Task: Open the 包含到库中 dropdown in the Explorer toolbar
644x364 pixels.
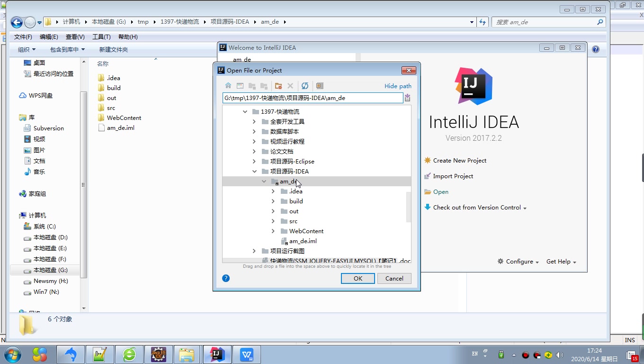Action: click(67, 49)
